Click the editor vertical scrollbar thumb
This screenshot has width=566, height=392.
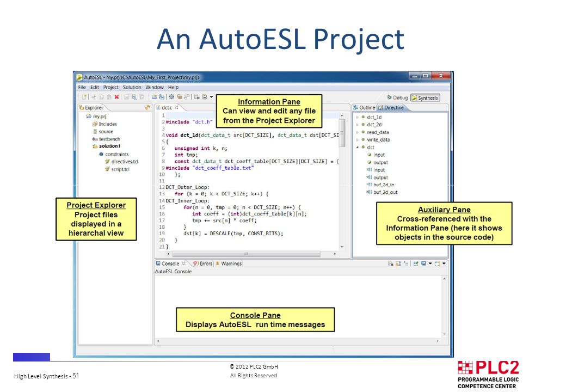pos(342,133)
